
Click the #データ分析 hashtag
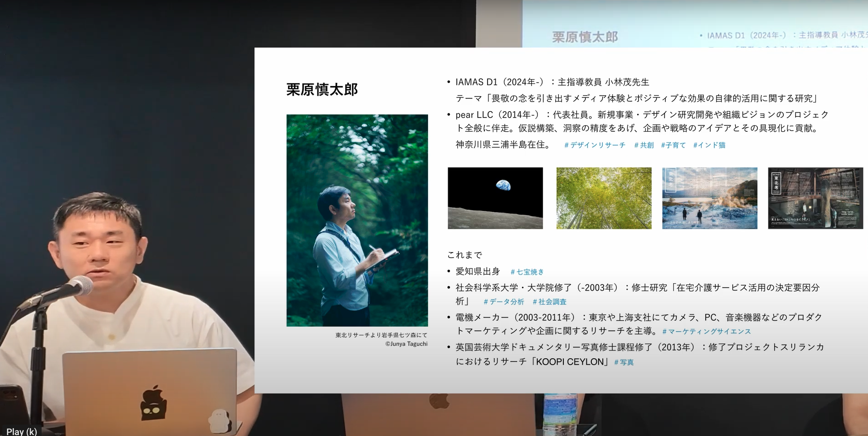coord(504,301)
